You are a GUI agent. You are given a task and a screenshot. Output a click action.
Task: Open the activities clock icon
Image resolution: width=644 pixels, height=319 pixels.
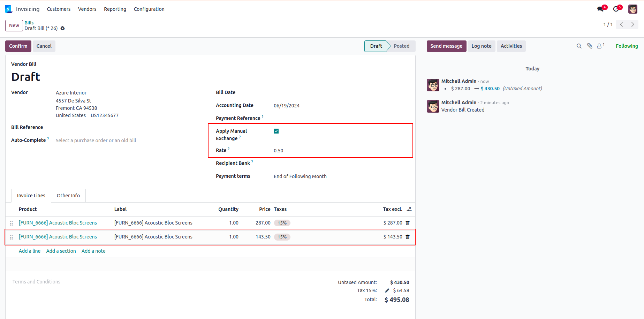616,9
